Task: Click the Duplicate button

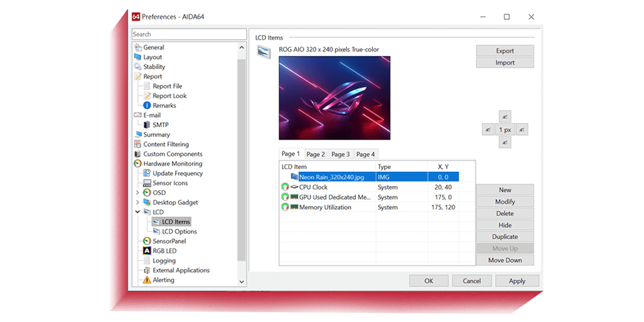Action: click(505, 237)
